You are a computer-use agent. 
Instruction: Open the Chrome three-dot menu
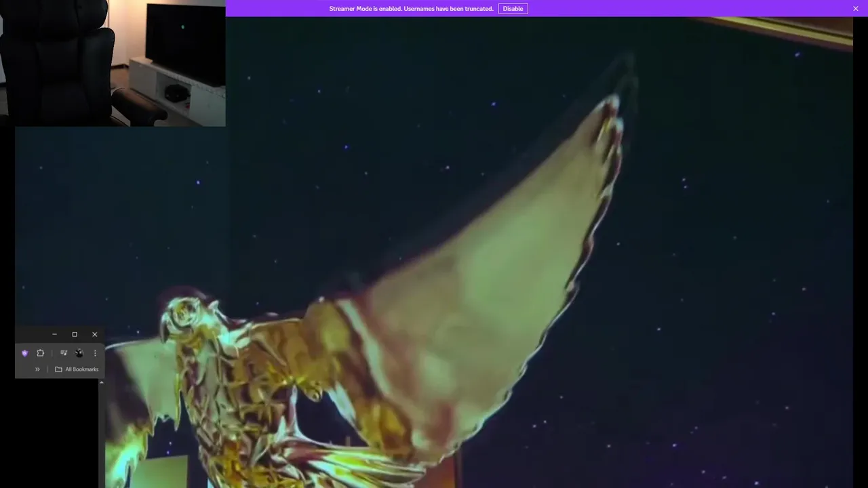(x=95, y=353)
